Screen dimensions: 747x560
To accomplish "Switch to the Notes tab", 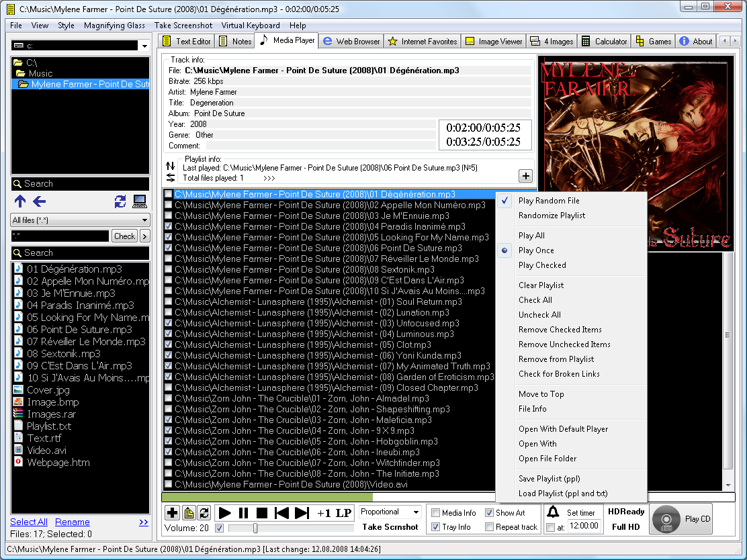I will 235,42.
